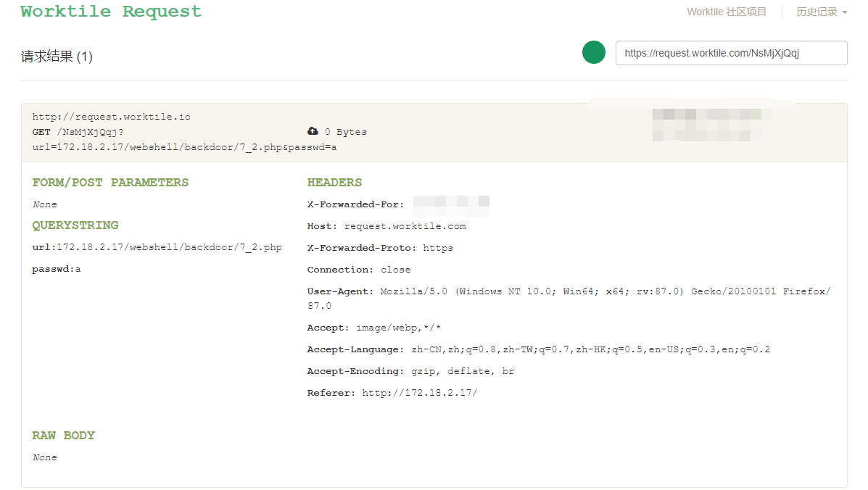Viewport: 868px width, 490px height.
Task: Click the 0 Bytes size label
Action: coord(346,132)
